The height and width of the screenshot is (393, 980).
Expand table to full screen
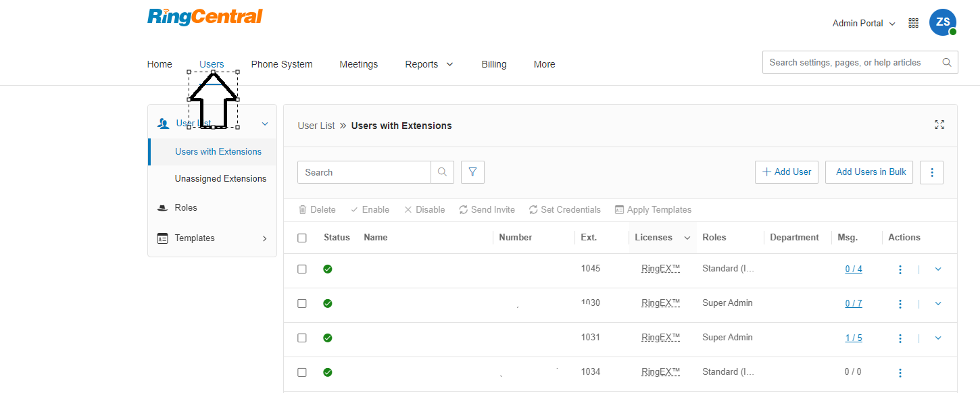939,125
